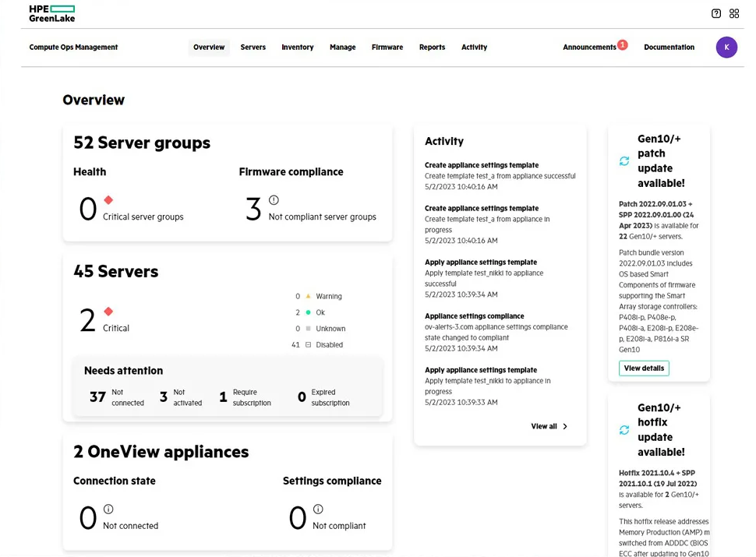
Task: Click the red Announcements notification badge
Action: pos(623,44)
